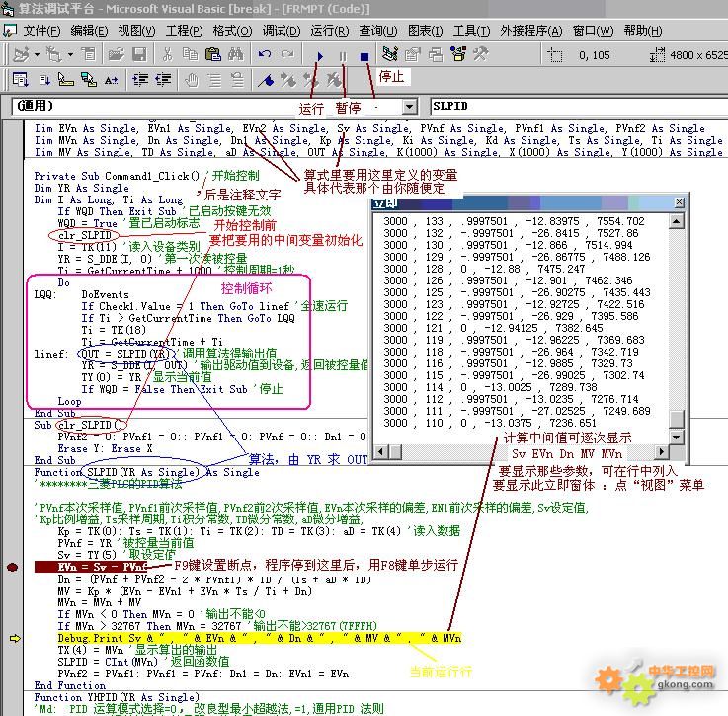
Task: Open the 图表(I) menu
Action: click(x=426, y=31)
